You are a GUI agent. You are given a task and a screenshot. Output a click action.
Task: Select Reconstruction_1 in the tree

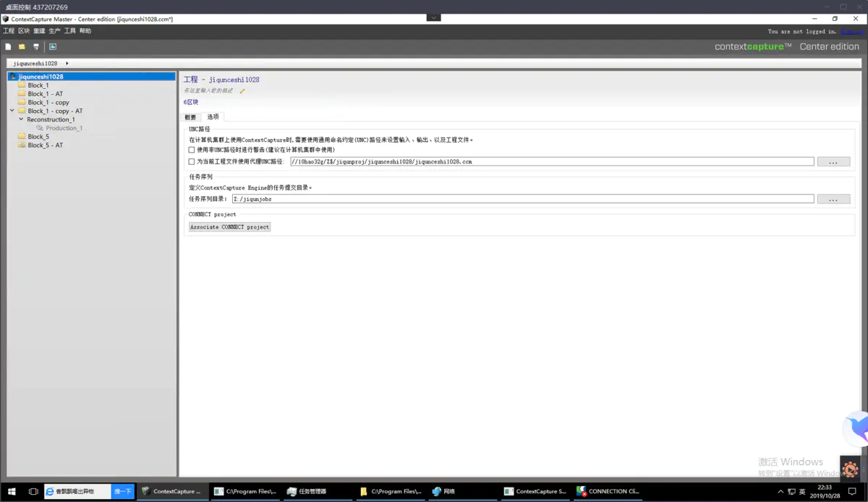(51, 119)
